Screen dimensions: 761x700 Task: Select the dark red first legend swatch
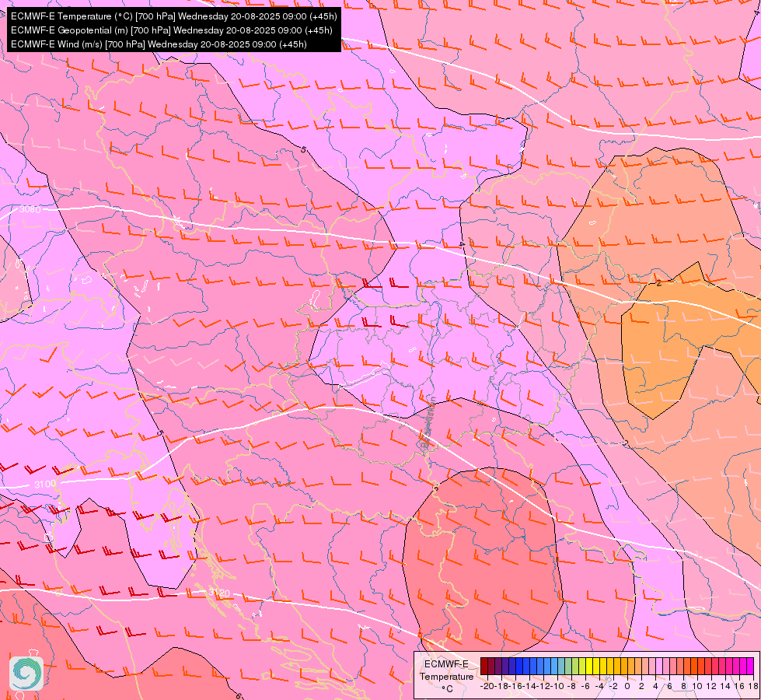[x=484, y=666]
